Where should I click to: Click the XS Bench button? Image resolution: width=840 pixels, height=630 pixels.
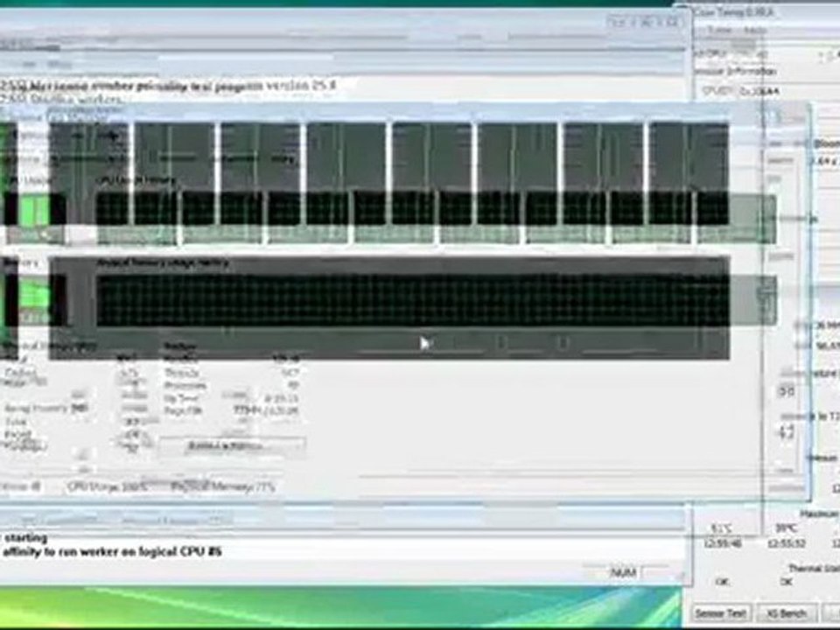coord(787,612)
